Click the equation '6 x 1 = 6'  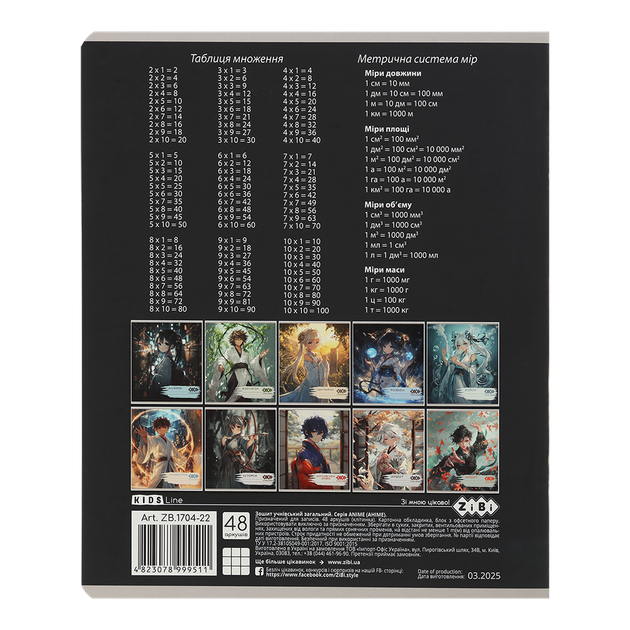232,155
